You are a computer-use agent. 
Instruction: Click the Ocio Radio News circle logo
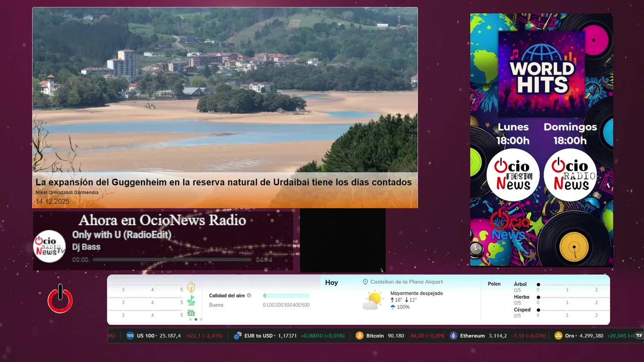tap(570, 175)
